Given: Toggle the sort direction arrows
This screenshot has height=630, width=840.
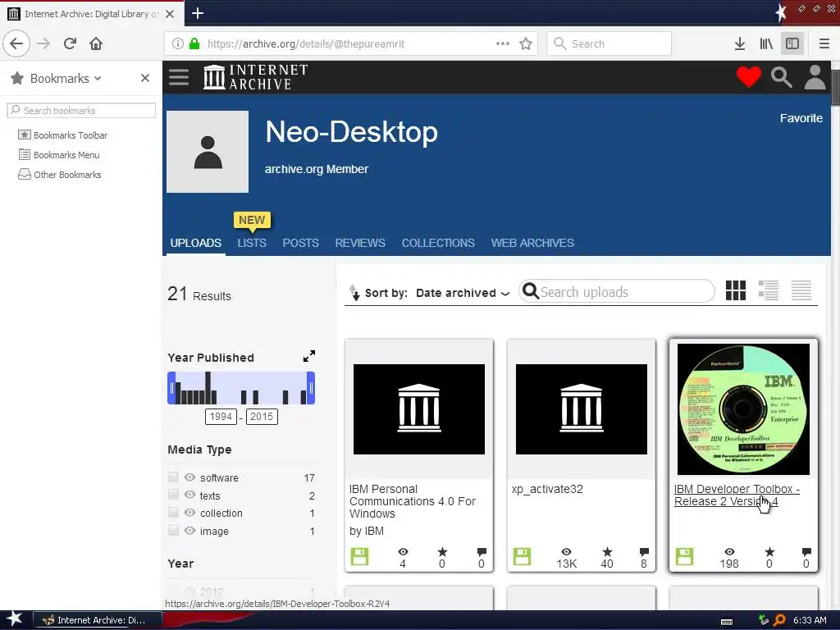Looking at the screenshot, I should click(354, 292).
